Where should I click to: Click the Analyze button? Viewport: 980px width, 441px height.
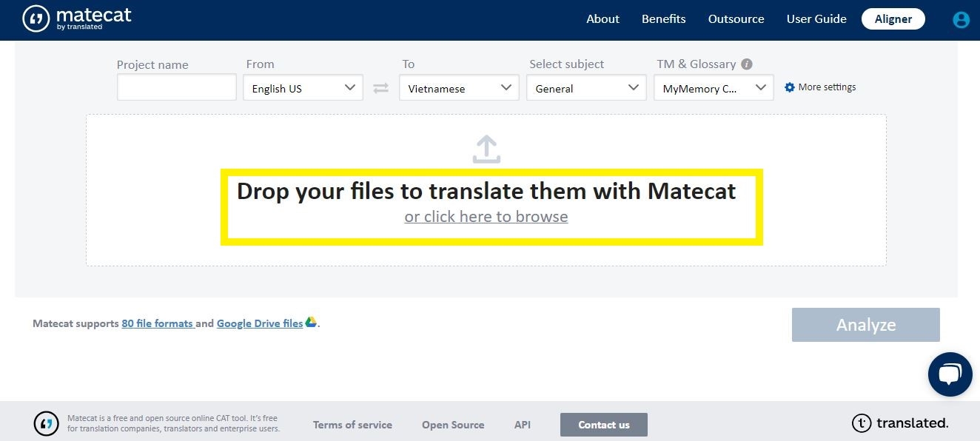point(866,325)
